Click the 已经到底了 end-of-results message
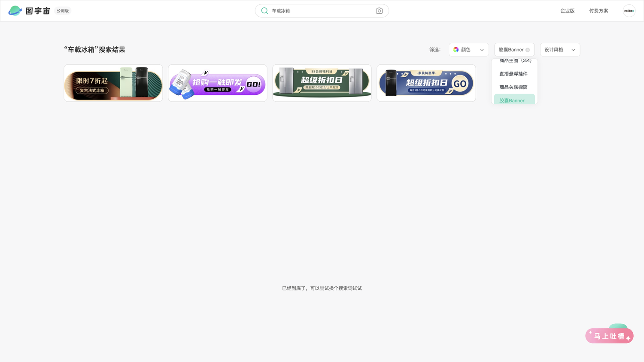This screenshot has width=644, height=362. (322, 288)
